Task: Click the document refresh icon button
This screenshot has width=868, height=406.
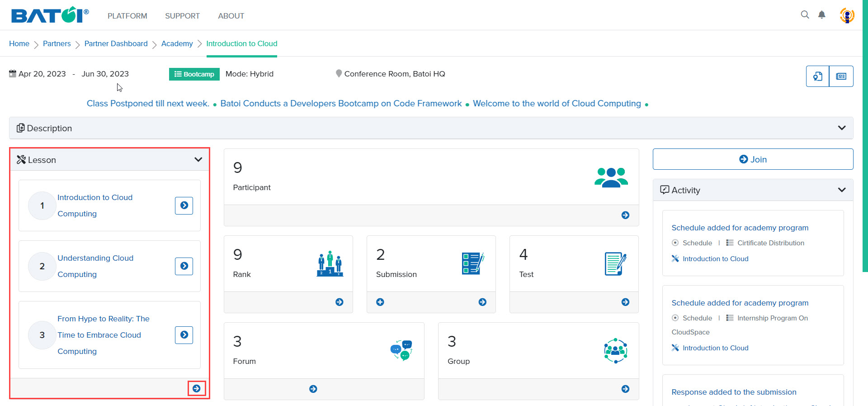Action: click(818, 76)
